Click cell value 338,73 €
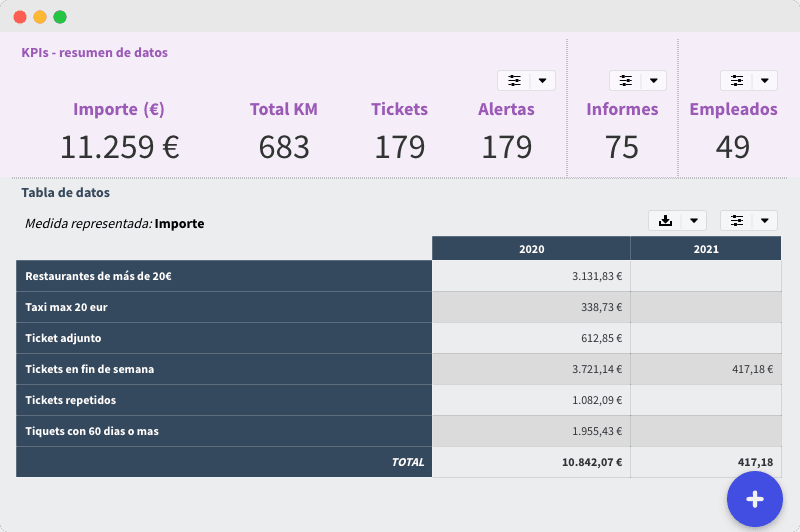This screenshot has height=532, width=800. (x=602, y=307)
